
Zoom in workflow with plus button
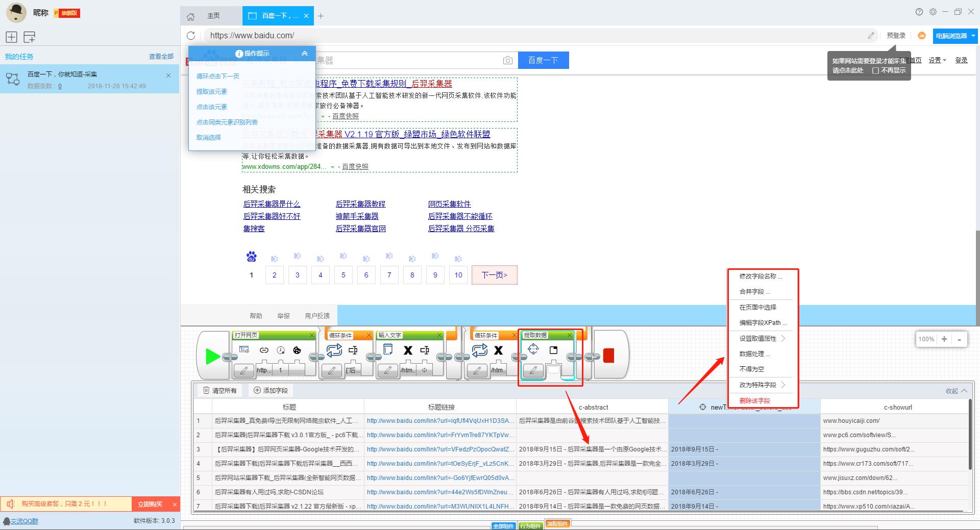[944, 339]
